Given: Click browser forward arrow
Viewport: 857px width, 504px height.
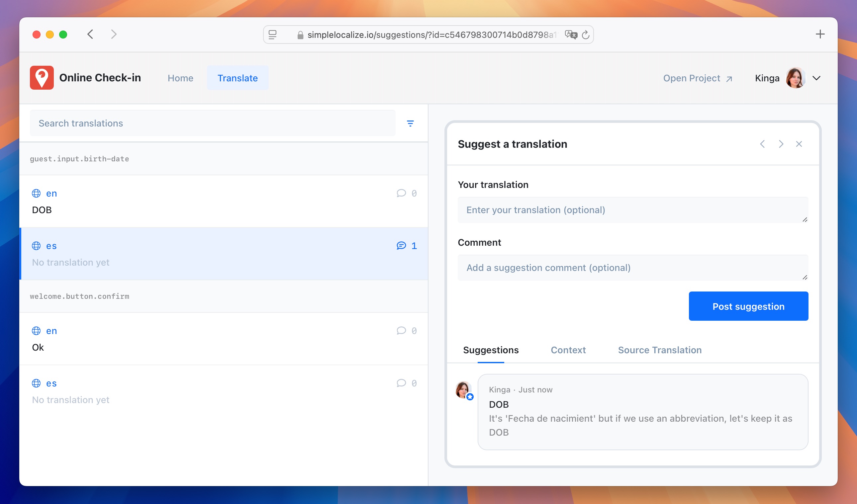Looking at the screenshot, I should (114, 34).
